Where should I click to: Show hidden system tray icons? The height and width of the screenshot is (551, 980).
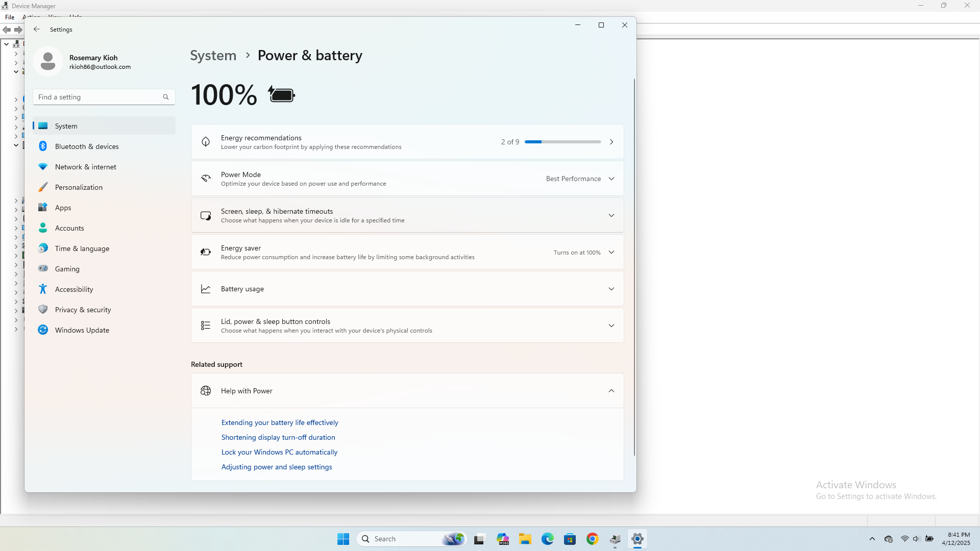[x=872, y=539]
